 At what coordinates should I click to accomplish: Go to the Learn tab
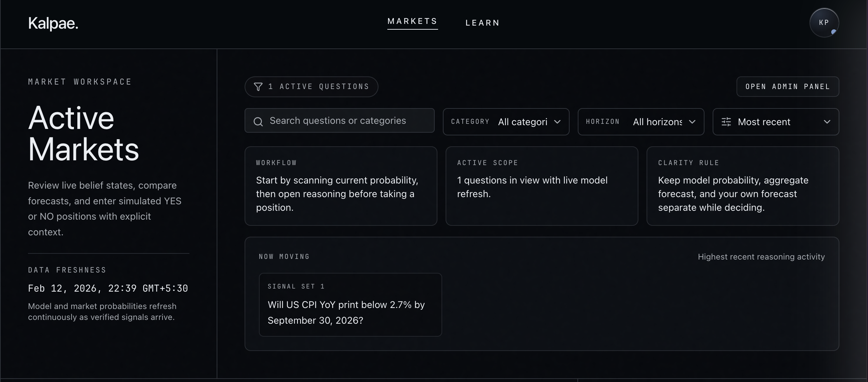[x=482, y=23]
